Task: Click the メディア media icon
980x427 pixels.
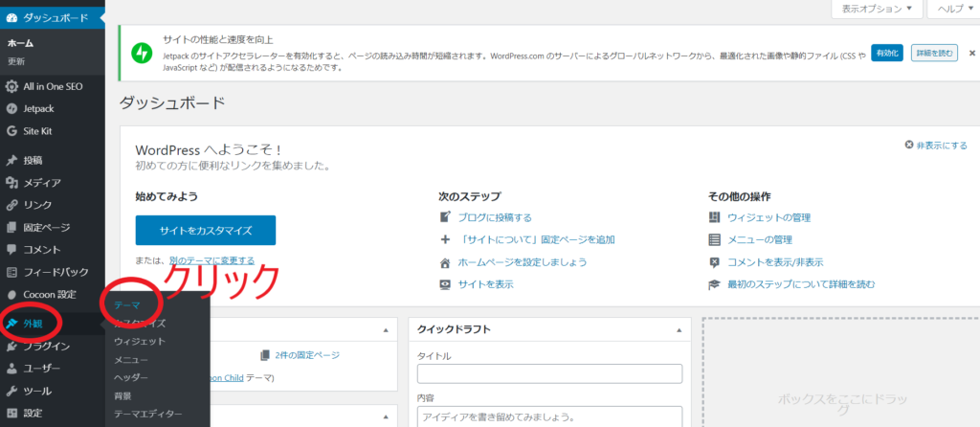Action: point(11,183)
